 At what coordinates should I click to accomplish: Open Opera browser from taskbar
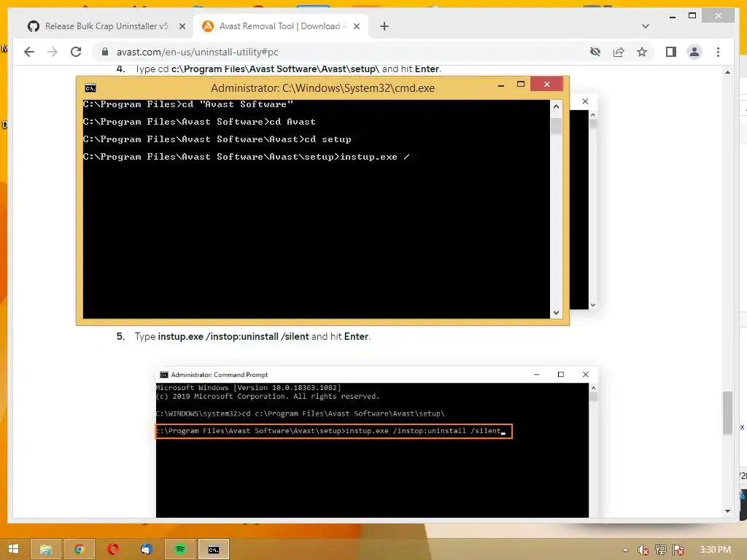113,550
